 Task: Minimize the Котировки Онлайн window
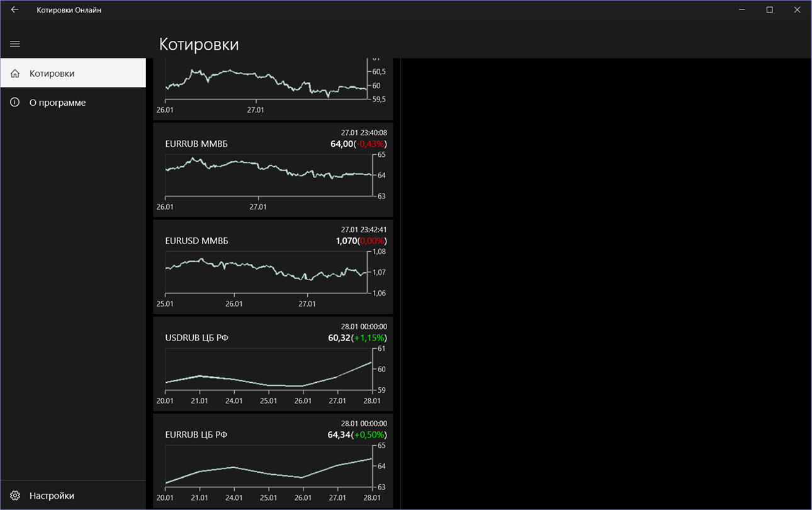pos(742,10)
